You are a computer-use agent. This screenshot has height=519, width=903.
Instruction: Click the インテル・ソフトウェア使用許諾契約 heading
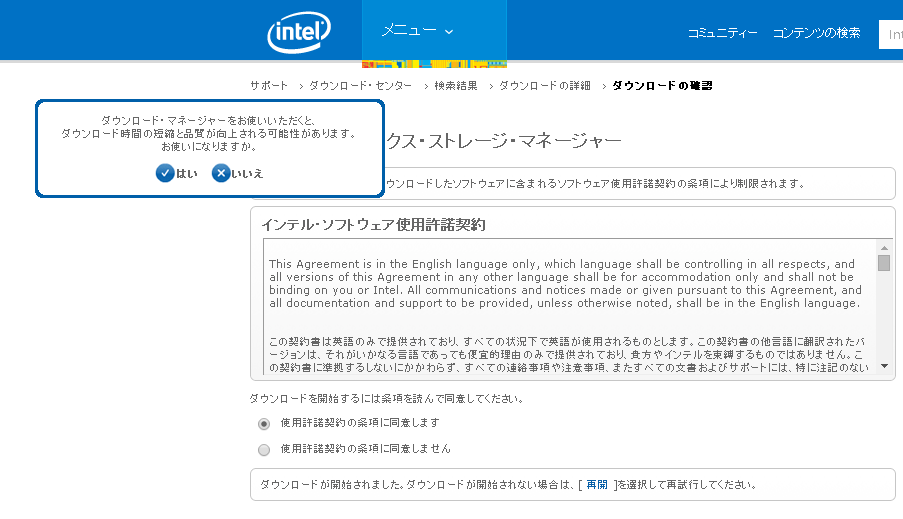pyautogui.click(x=374, y=225)
